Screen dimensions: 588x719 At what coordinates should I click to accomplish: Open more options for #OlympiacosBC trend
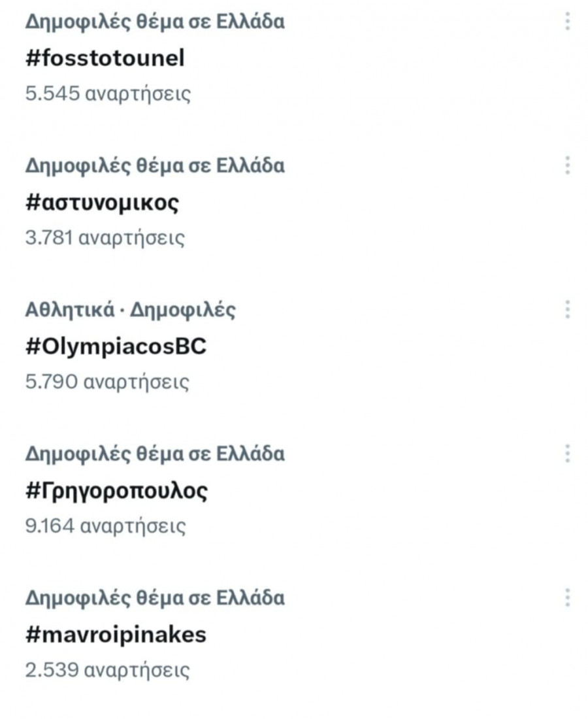coord(567,309)
